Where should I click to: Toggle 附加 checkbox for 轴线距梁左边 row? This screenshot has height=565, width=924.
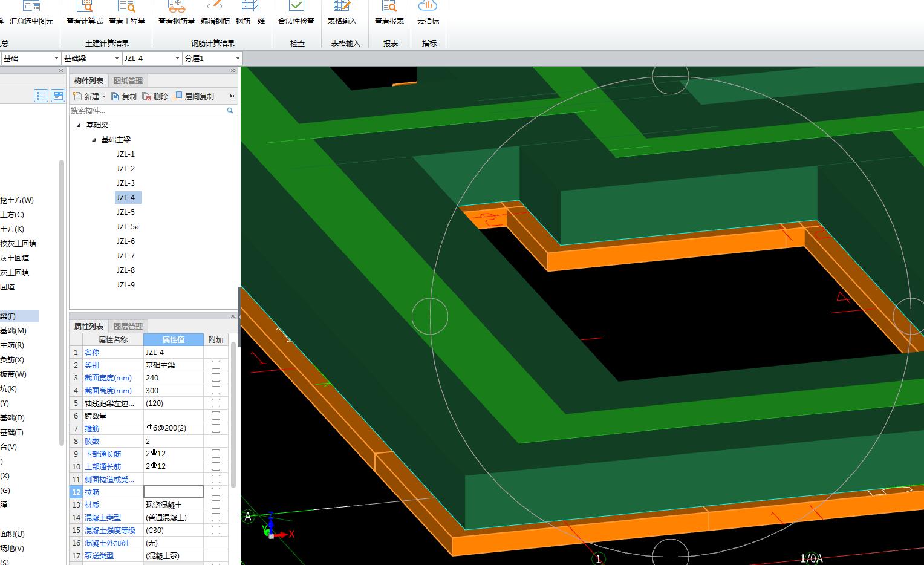pos(216,403)
